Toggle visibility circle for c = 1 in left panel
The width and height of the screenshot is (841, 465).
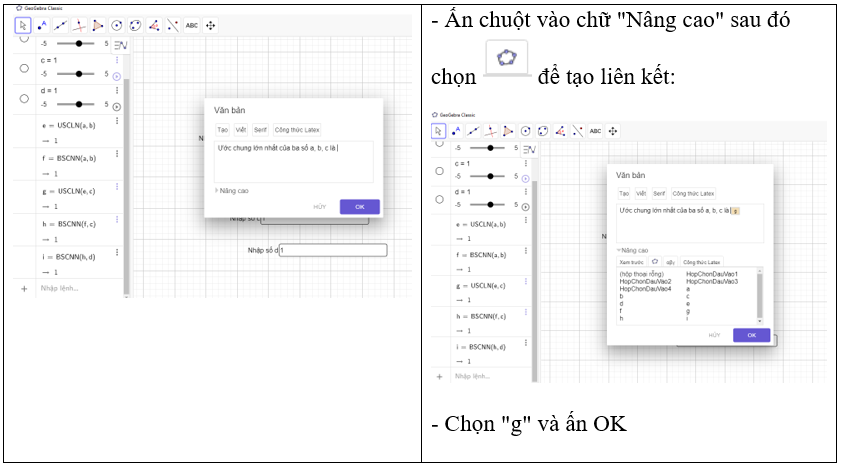point(24,68)
